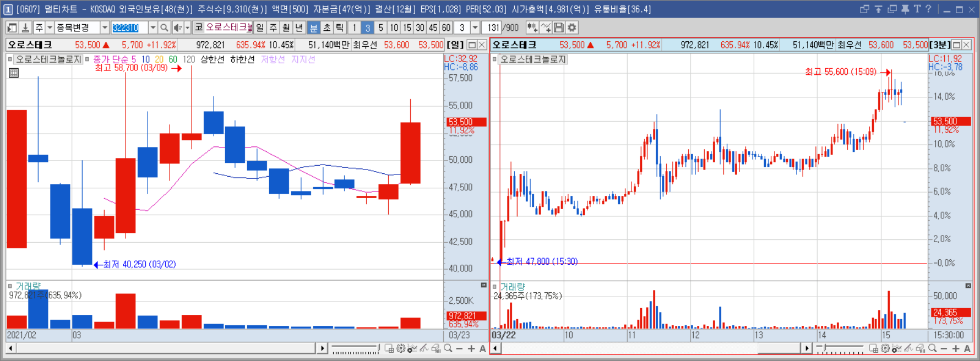This screenshot has height=361, width=980.
Task: Collapse the 3-minute chart volume panel
Action: click(x=968, y=286)
